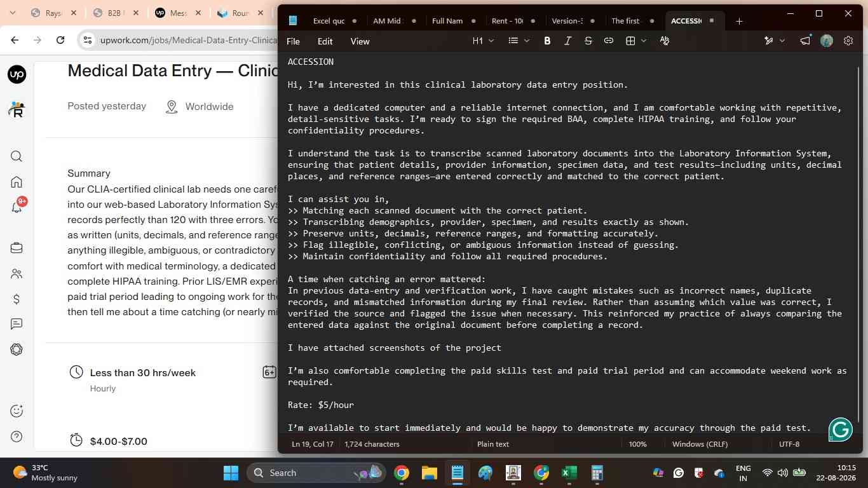The image size is (868, 488).
Task: Expand the list style dropdown
Action: coord(519,41)
